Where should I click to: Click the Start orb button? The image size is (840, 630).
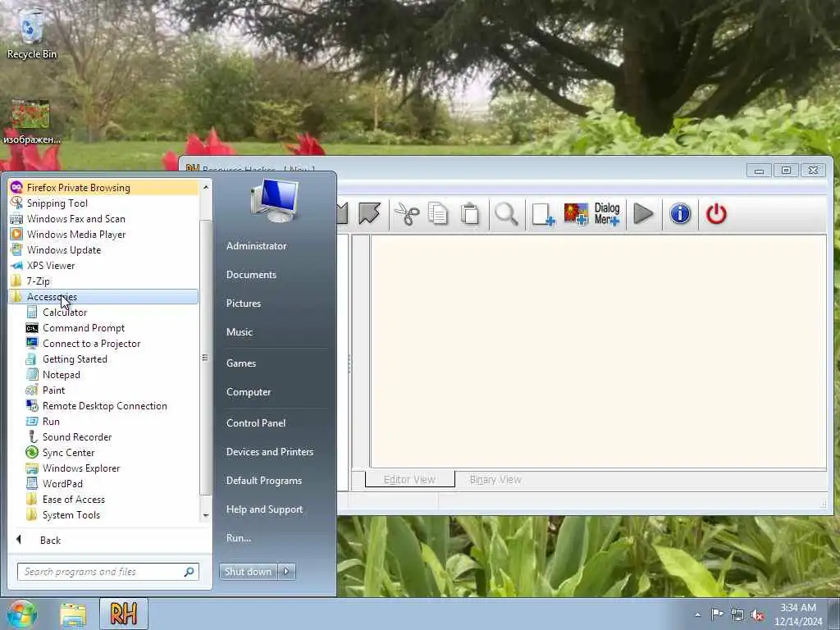point(21,614)
